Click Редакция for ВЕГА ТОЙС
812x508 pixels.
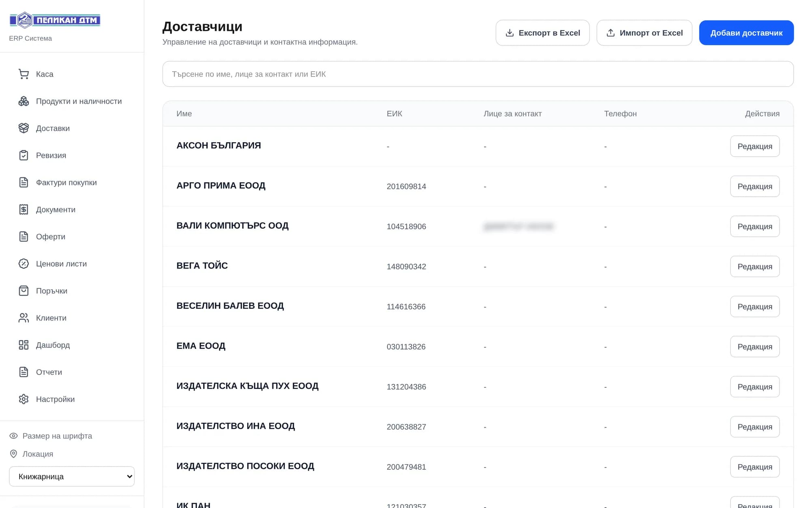(755, 267)
